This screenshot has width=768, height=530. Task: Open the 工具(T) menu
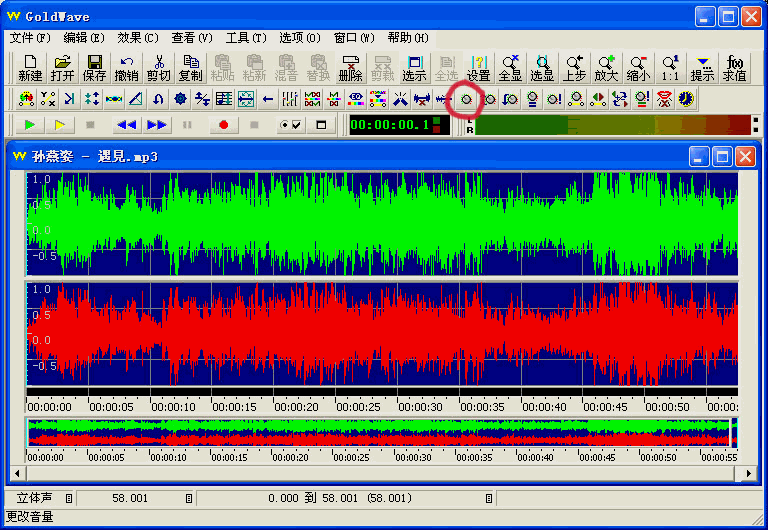(246, 38)
